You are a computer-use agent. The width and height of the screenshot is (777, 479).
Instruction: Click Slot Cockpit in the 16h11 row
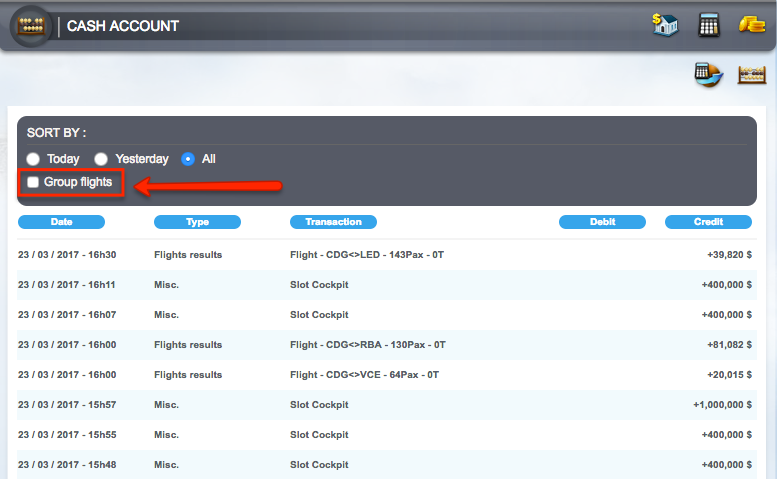coord(319,285)
